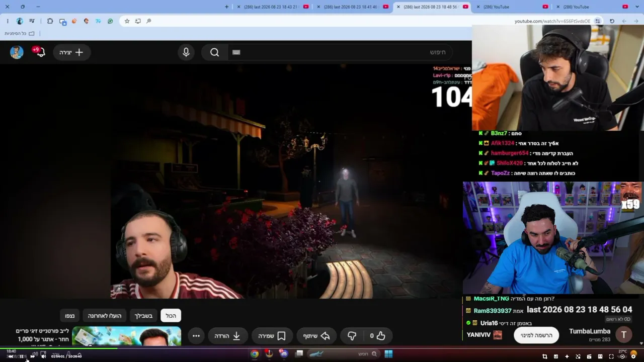Click the time readout '01:54:01 / 10:26:40'
Image resolution: width=644 pixels, height=362 pixels.
point(66,356)
